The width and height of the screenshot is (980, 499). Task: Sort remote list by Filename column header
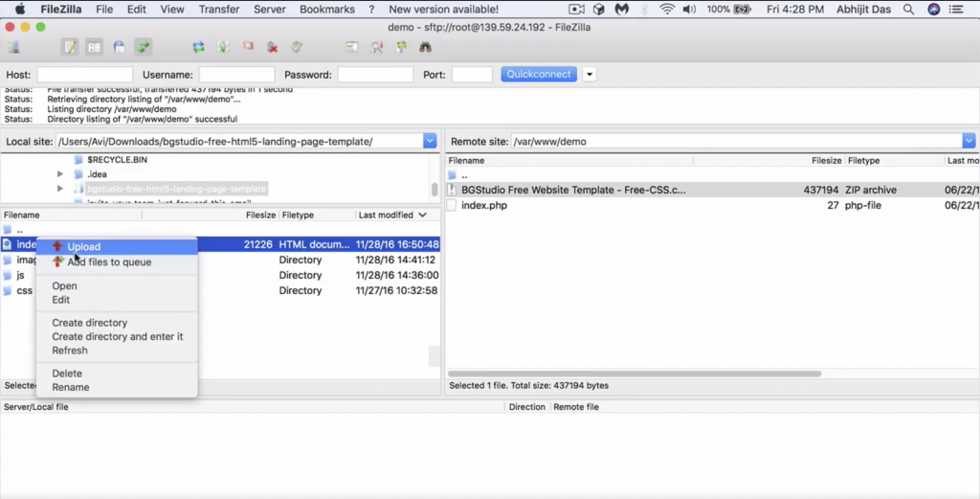click(x=466, y=161)
